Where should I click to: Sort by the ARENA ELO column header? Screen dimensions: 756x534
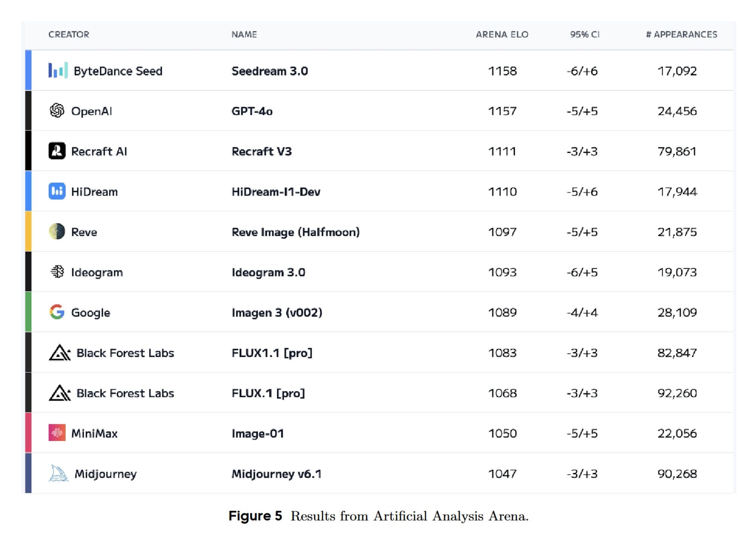pyautogui.click(x=502, y=35)
